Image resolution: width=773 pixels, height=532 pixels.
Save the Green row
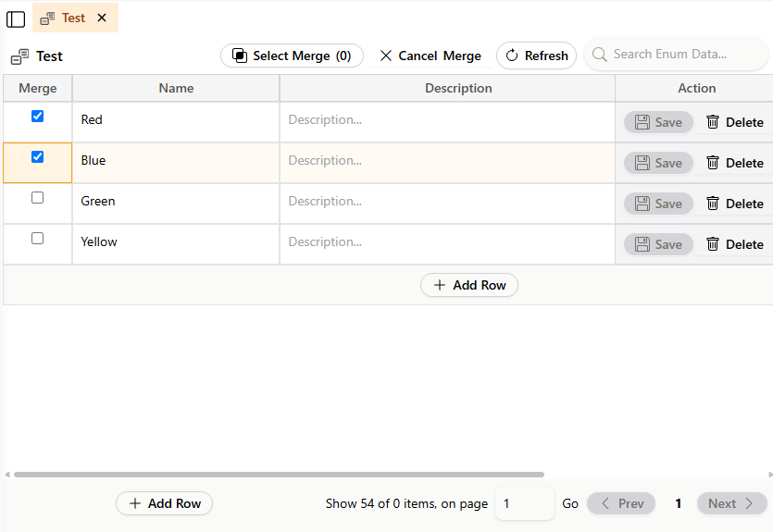click(658, 204)
